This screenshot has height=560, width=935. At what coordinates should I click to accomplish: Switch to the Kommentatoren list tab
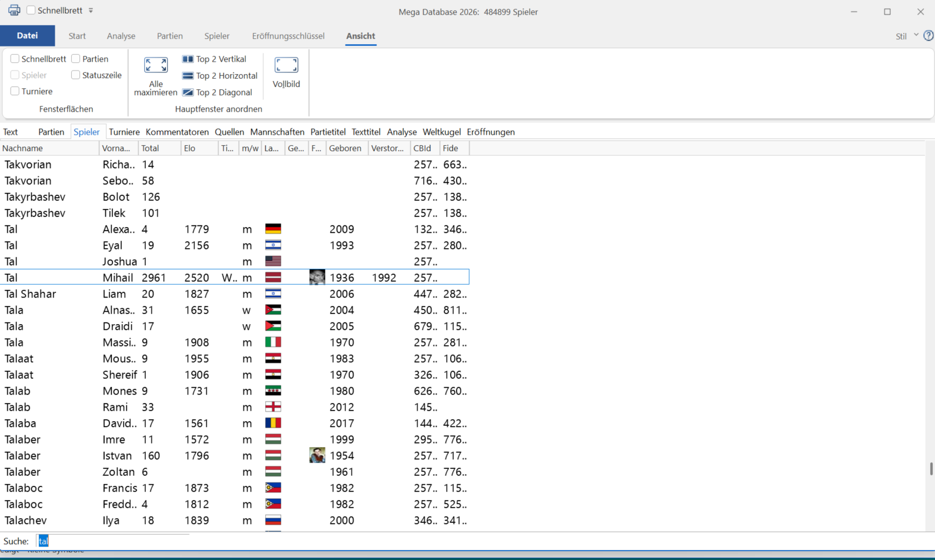[177, 132]
